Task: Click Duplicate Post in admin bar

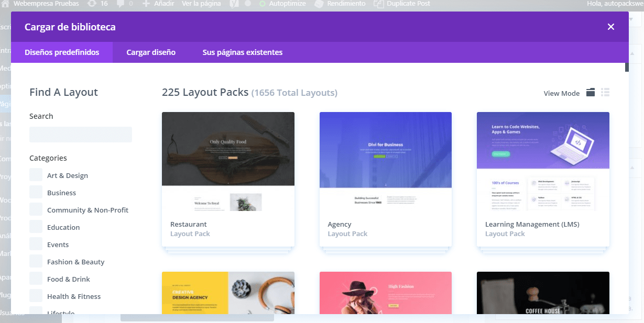Action: (402, 4)
